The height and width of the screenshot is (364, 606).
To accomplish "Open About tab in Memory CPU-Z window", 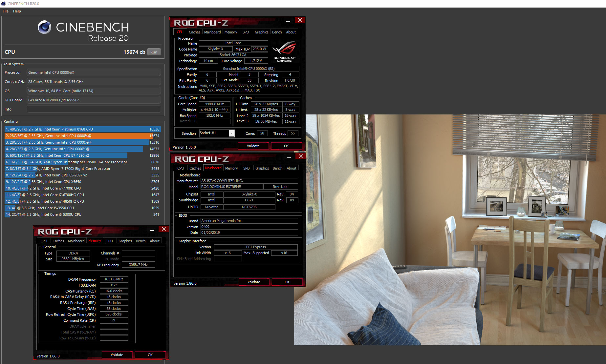I will tap(155, 241).
